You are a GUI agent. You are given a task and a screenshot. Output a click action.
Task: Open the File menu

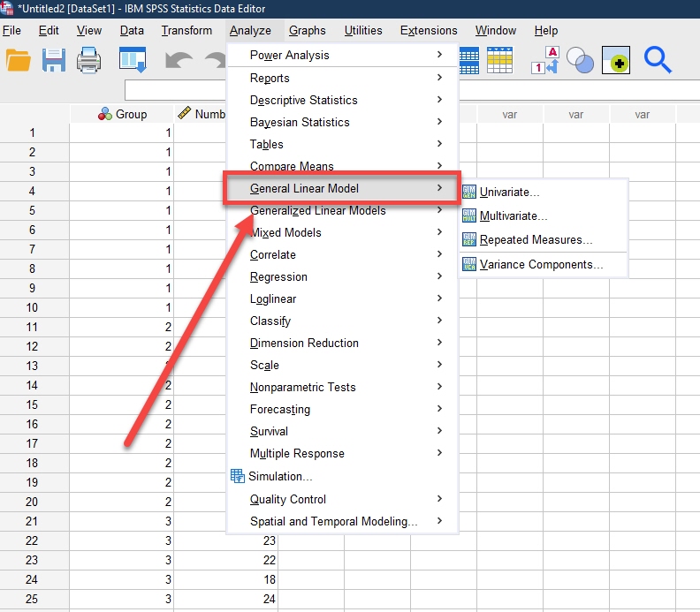click(x=11, y=30)
